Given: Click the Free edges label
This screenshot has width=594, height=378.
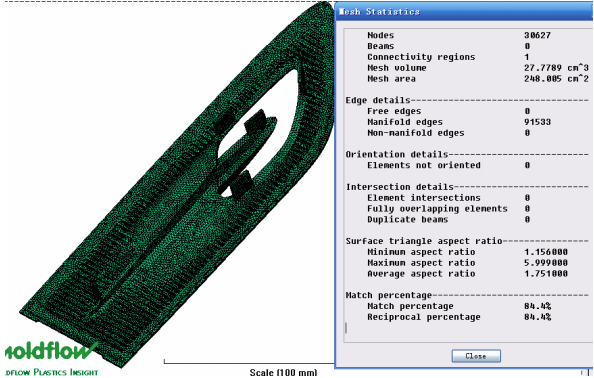Looking at the screenshot, I should (x=394, y=111).
